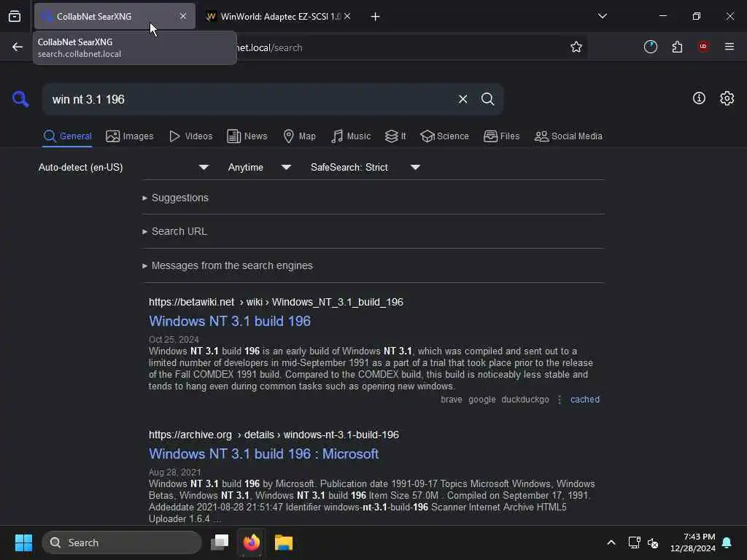Switch to Map search category
Screen dimensions: 747x560
(x=299, y=136)
